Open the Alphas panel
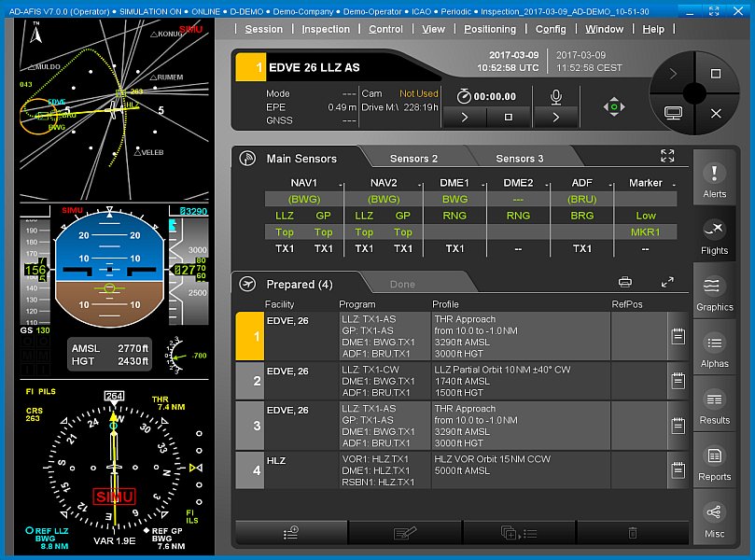The height and width of the screenshot is (560, 755). (714, 347)
